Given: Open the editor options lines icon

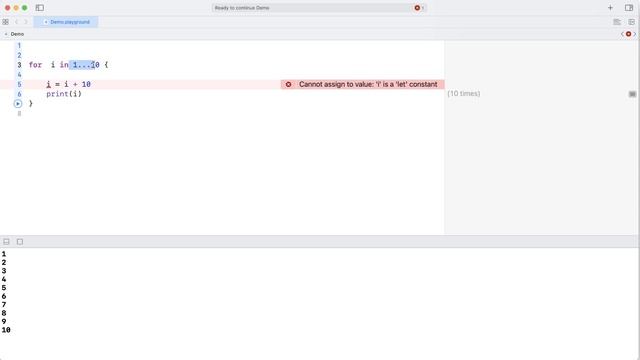Looking at the screenshot, I should coord(617,22).
